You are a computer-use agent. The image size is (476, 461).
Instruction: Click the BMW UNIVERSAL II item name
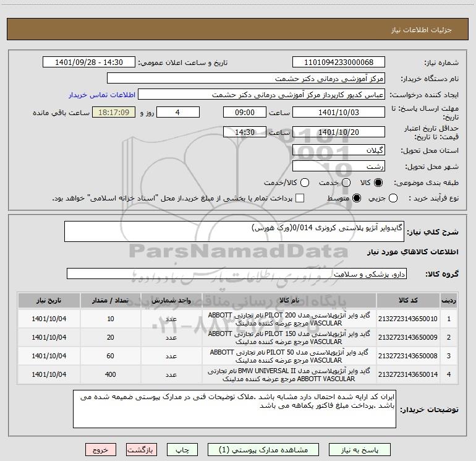point(289,375)
